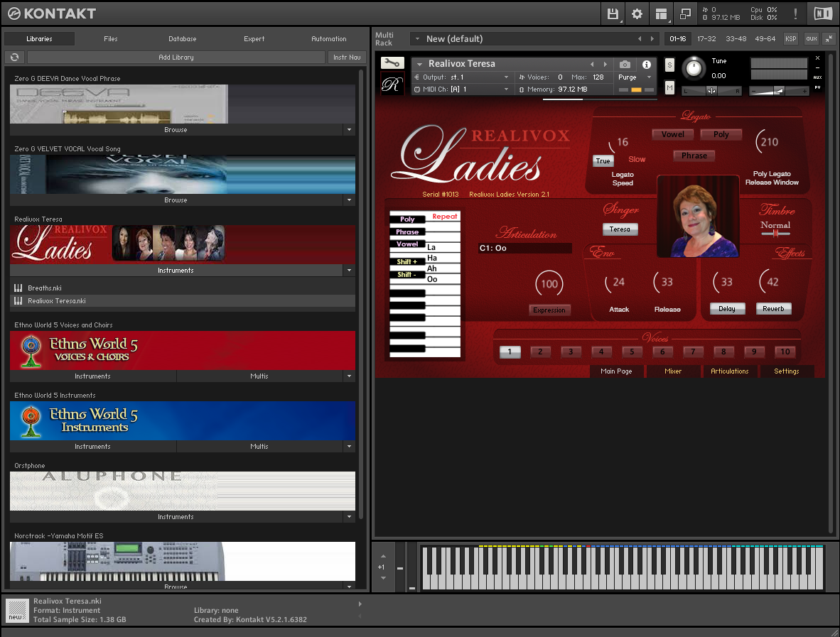Switch to the Automation tab
The width and height of the screenshot is (840, 637).
[329, 39]
